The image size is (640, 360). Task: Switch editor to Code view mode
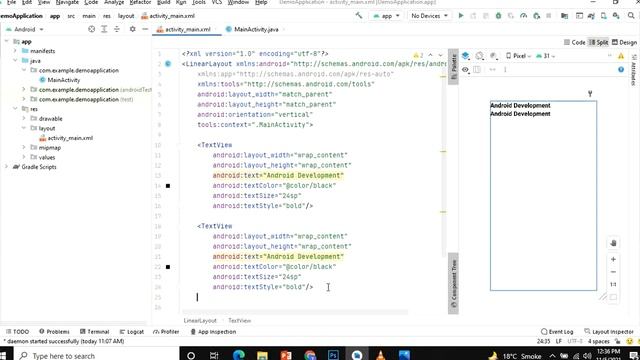click(x=574, y=42)
